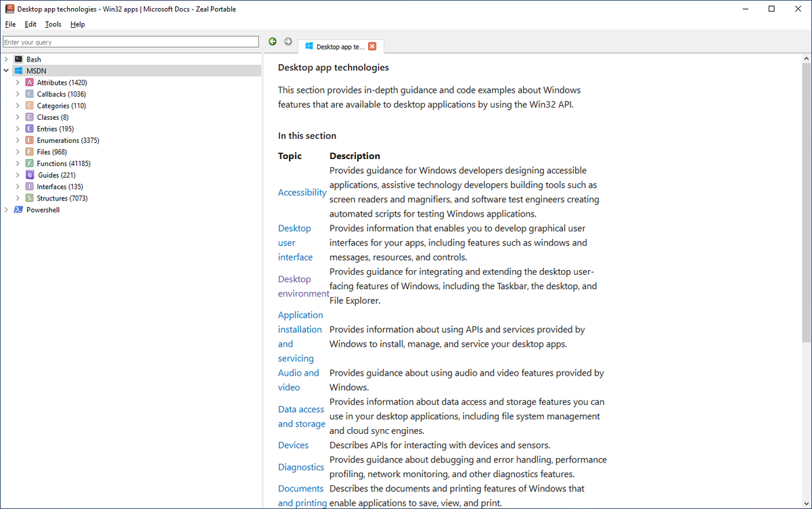Expand the Interfaces (135) node
The image size is (812, 509).
pos(18,186)
